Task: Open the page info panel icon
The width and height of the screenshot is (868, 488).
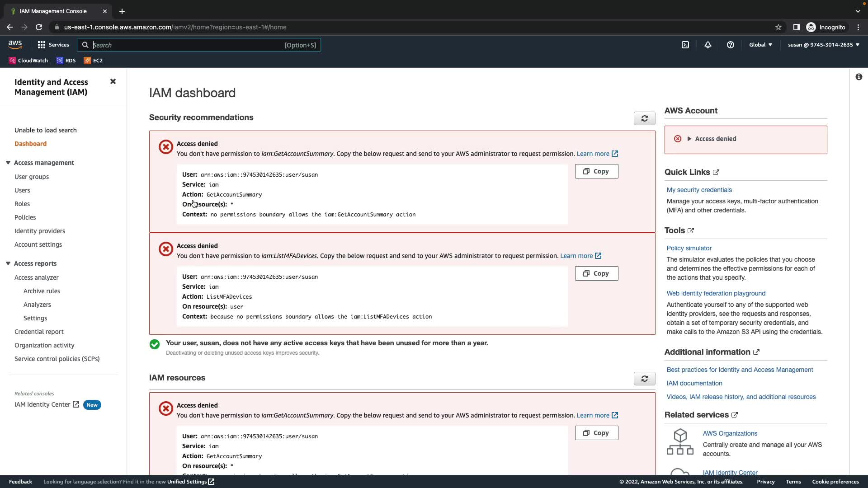Action: coord(859,77)
